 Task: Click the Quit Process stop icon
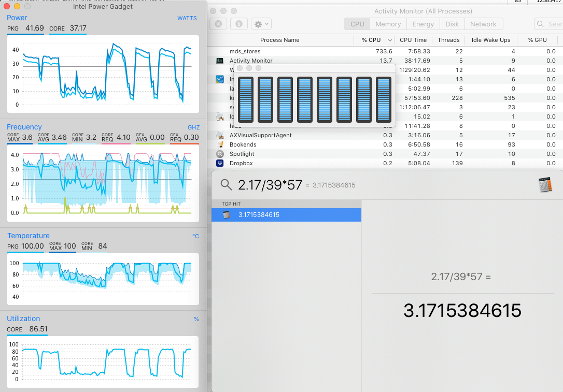218,24
